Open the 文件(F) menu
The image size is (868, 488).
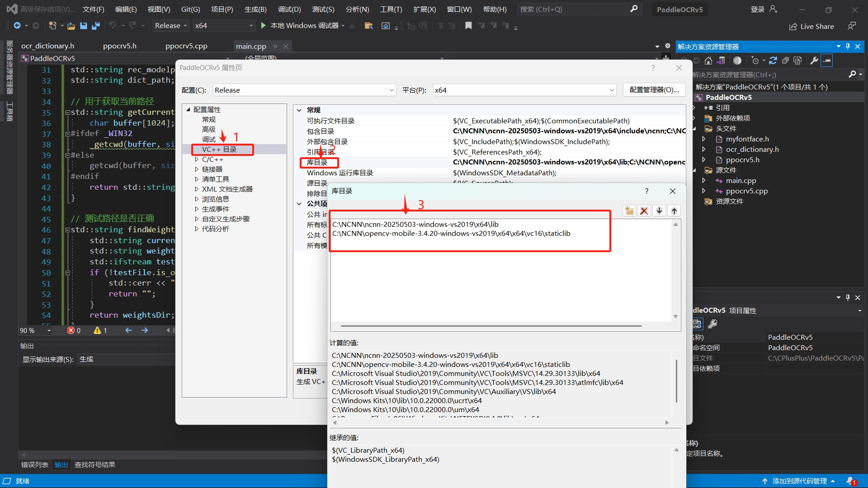pyautogui.click(x=93, y=9)
